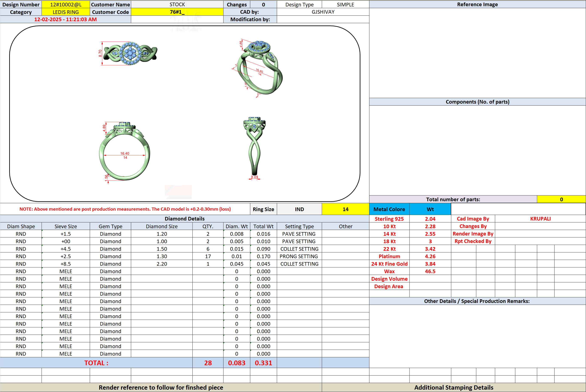Select the design number cell 12#10002@L

[66, 4]
